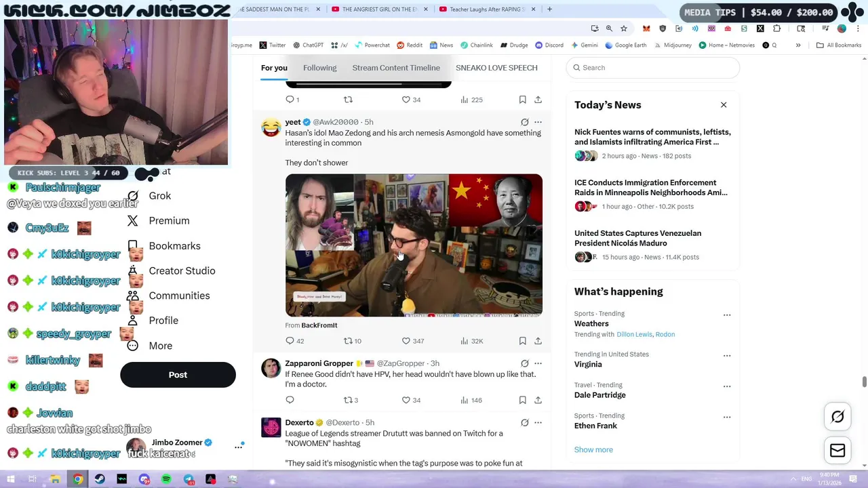
Task: Repost yeet's post with 10 reposts
Action: coord(353,341)
